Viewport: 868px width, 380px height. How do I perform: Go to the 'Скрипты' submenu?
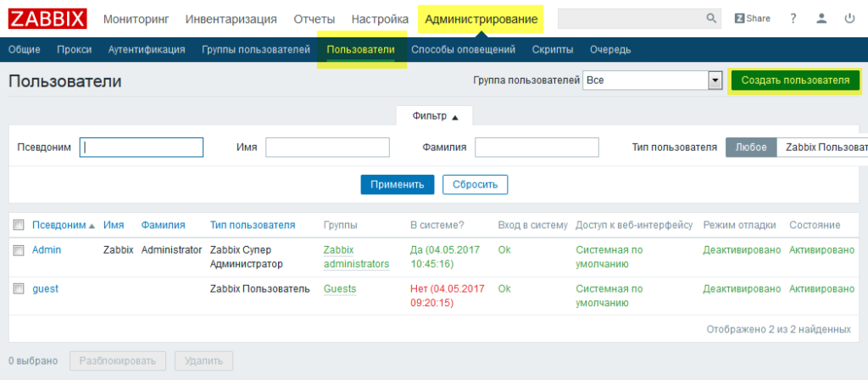point(553,50)
